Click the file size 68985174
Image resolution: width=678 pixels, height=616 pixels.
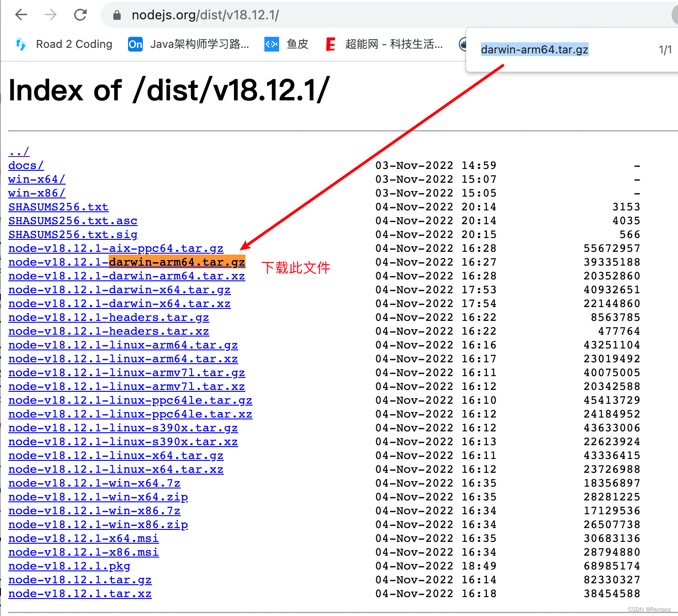pyautogui.click(x=612, y=566)
